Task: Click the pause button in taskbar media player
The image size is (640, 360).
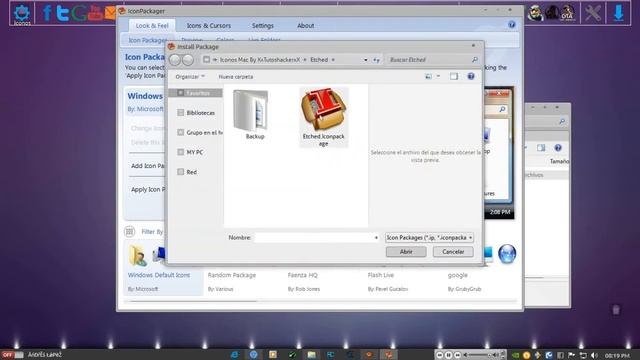Action: click(448, 355)
